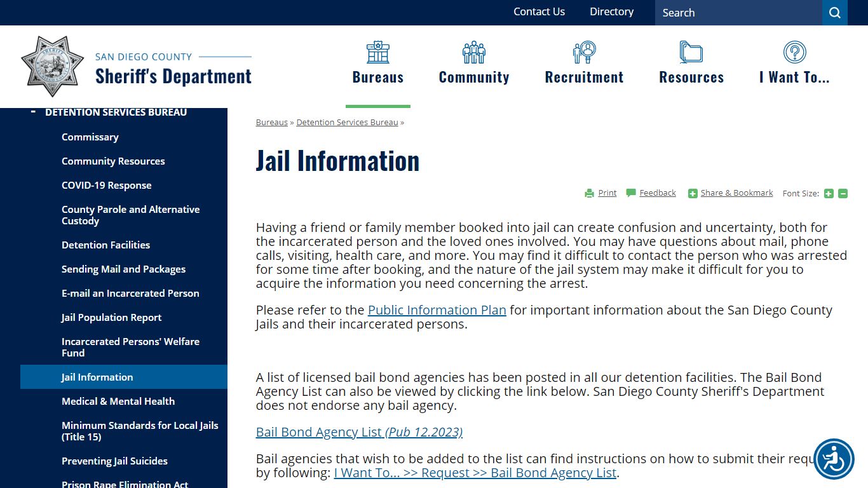This screenshot has height=488, width=868.
Task: Open the Bail Bond Agency List link
Action: tap(359, 432)
